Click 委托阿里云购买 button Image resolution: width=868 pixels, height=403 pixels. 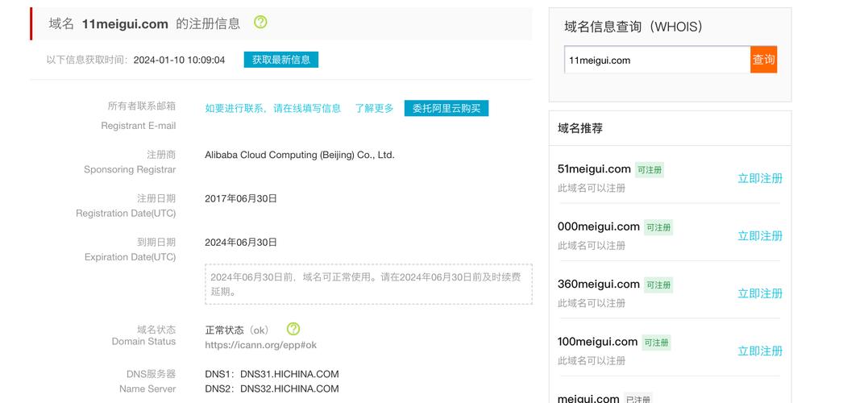coord(446,108)
